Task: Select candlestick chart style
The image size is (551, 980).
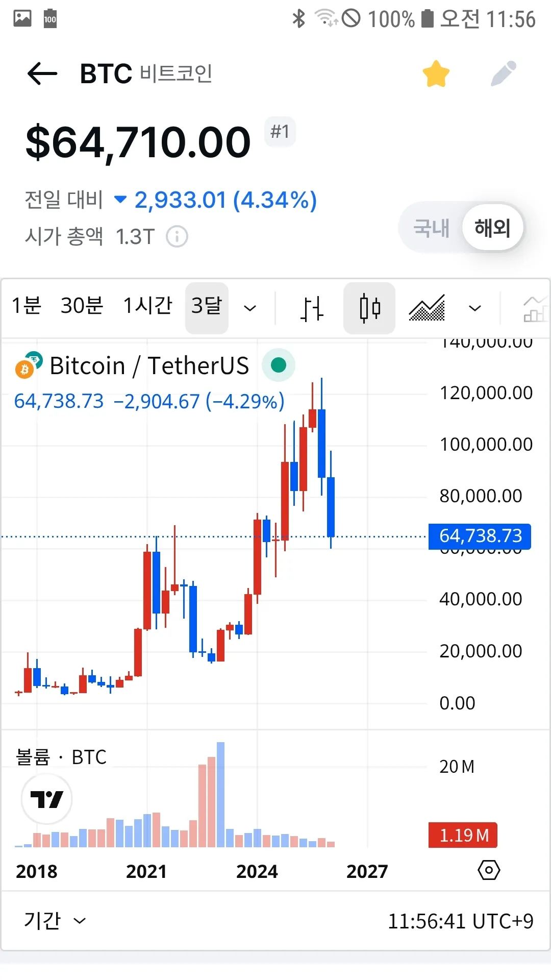Action: pos(369,308)
